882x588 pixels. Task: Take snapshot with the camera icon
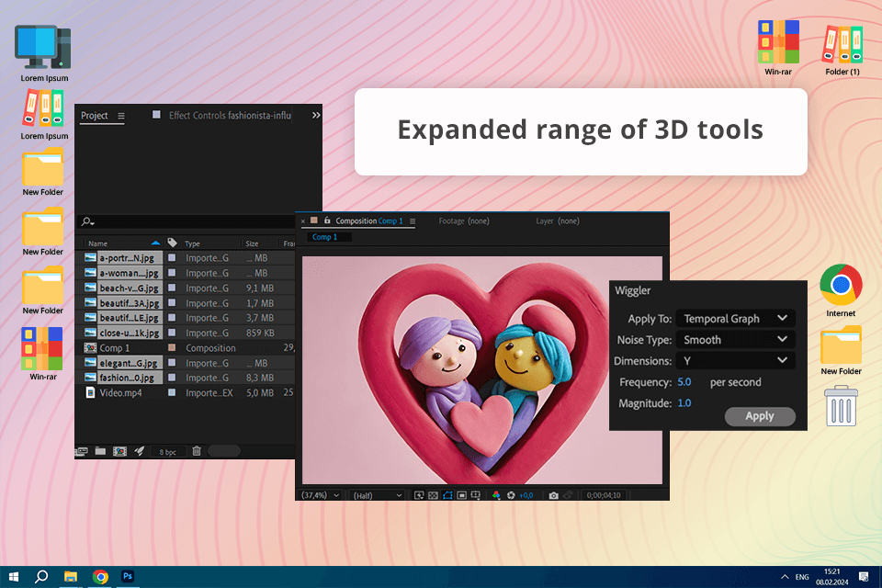coord(553,495)
